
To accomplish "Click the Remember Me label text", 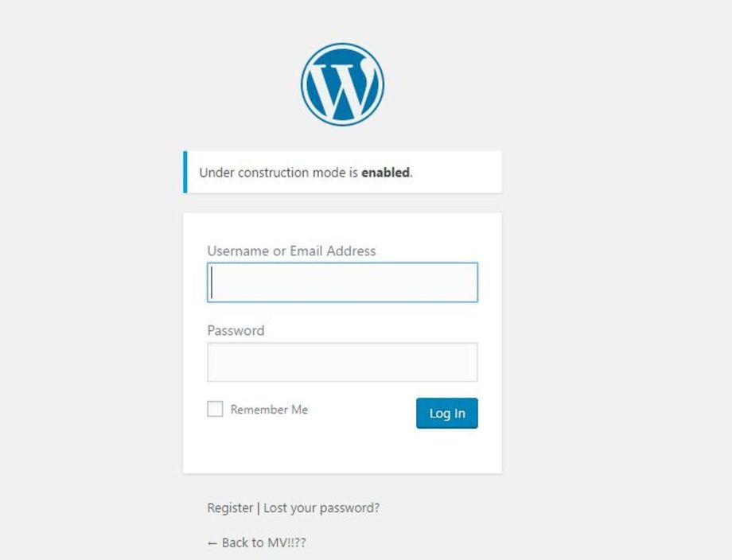I will [x=269, y=410].
